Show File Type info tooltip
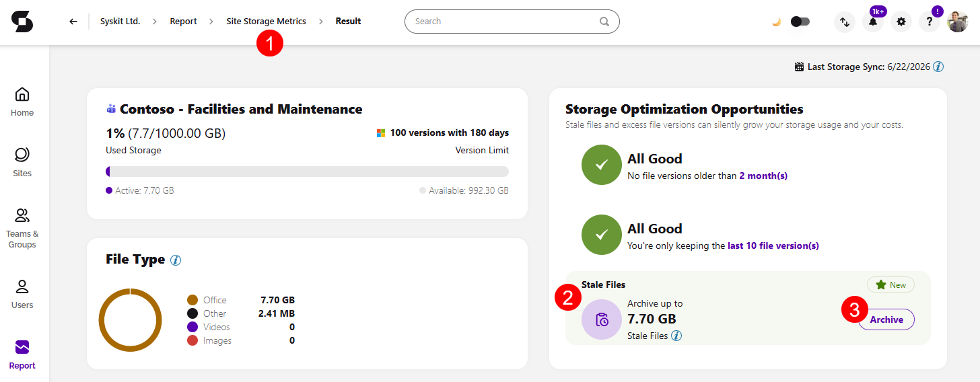This screenshot has height=382, width=980. (x=176, y=260)
